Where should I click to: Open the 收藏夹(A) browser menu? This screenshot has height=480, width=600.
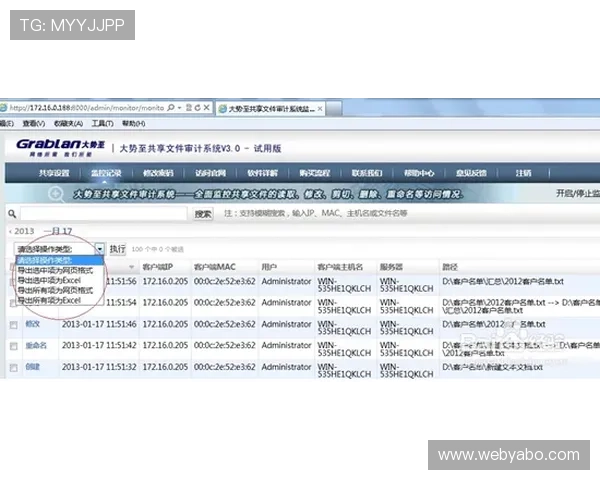(x=68, y=124)
